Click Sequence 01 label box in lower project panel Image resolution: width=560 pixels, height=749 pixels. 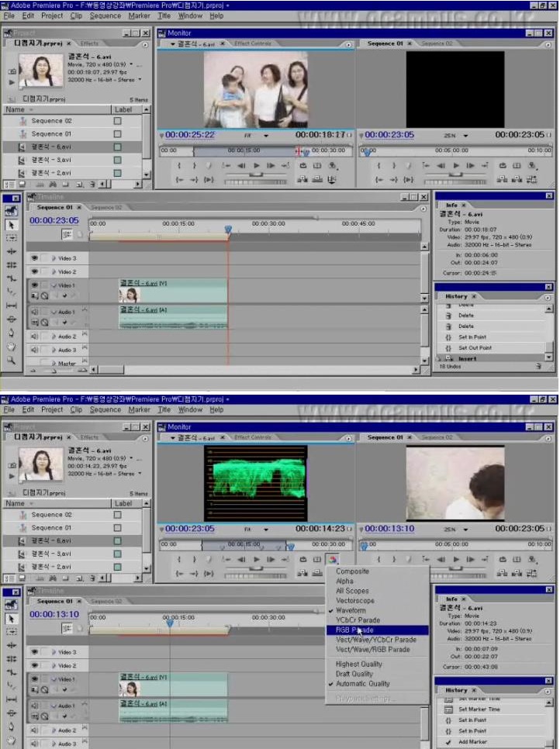coord(118,528)
